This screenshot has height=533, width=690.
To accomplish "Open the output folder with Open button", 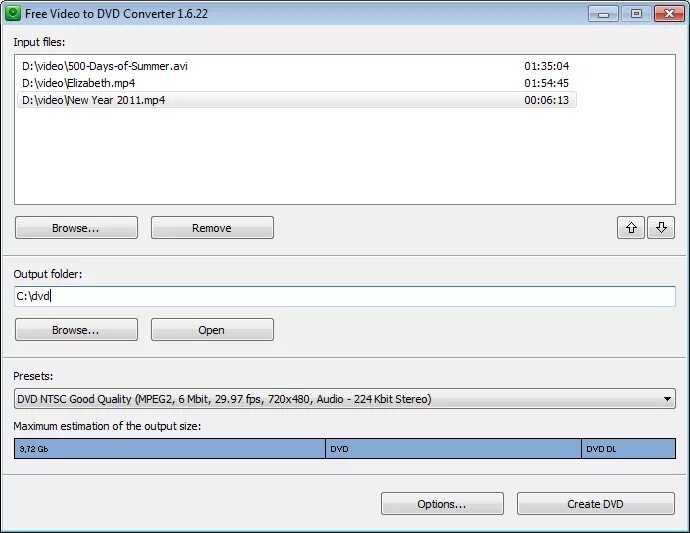I will coord(212,330).
